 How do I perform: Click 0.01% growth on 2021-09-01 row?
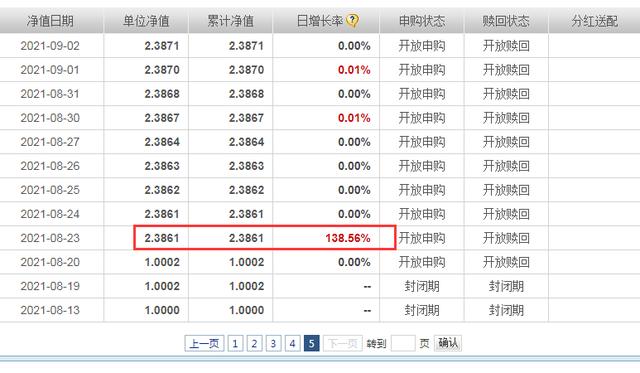354,70
